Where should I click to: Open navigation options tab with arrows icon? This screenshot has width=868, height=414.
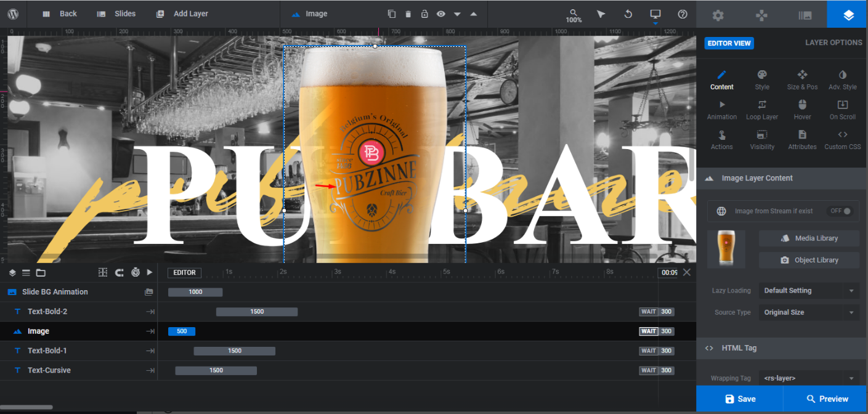tap(761, 15)
